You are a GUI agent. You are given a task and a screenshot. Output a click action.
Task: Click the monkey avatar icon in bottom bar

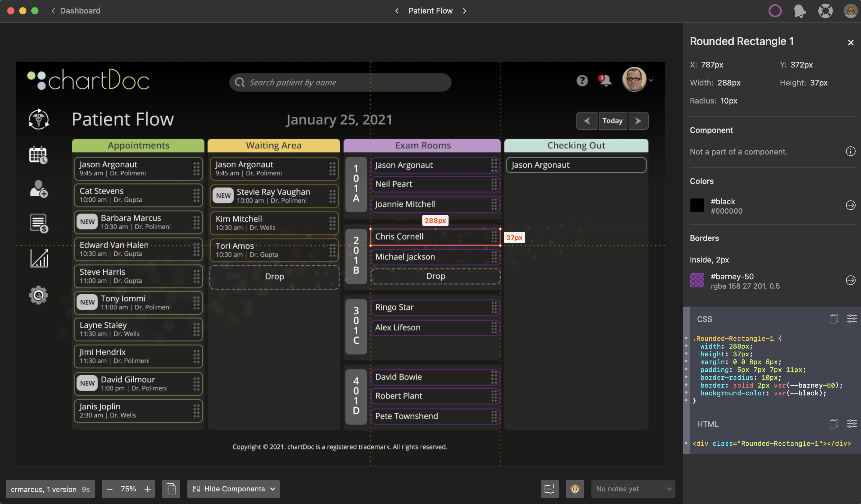click(575, 489)
